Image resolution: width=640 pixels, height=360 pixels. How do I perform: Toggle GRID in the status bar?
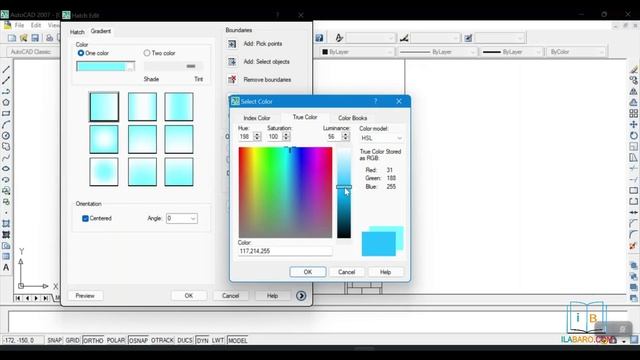73,340
